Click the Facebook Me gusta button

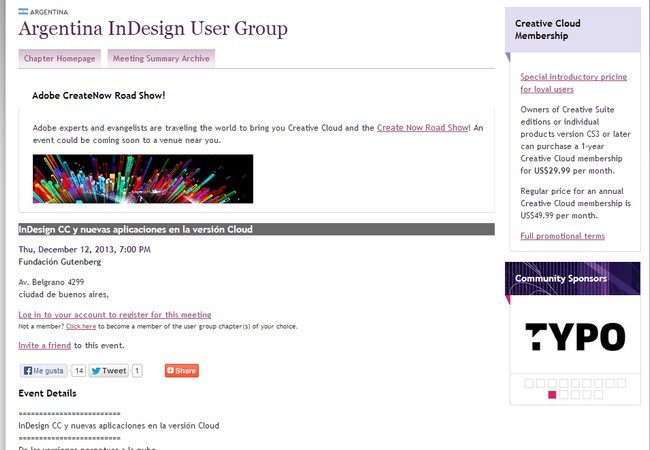[44, 370]
